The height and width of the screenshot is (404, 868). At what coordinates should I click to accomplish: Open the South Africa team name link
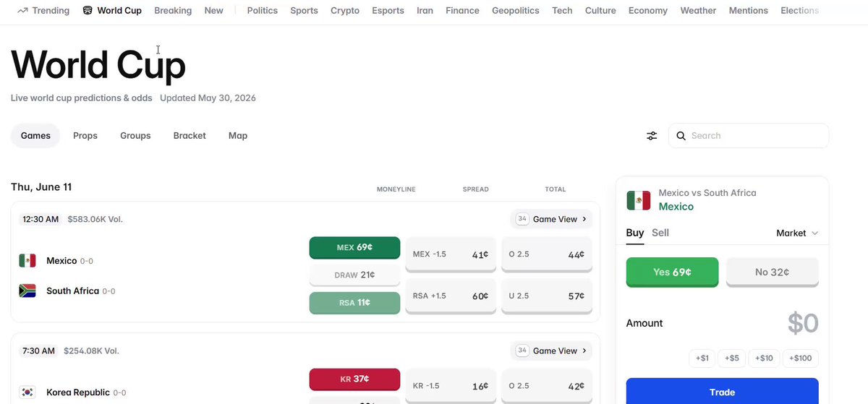tap(72, 291)
